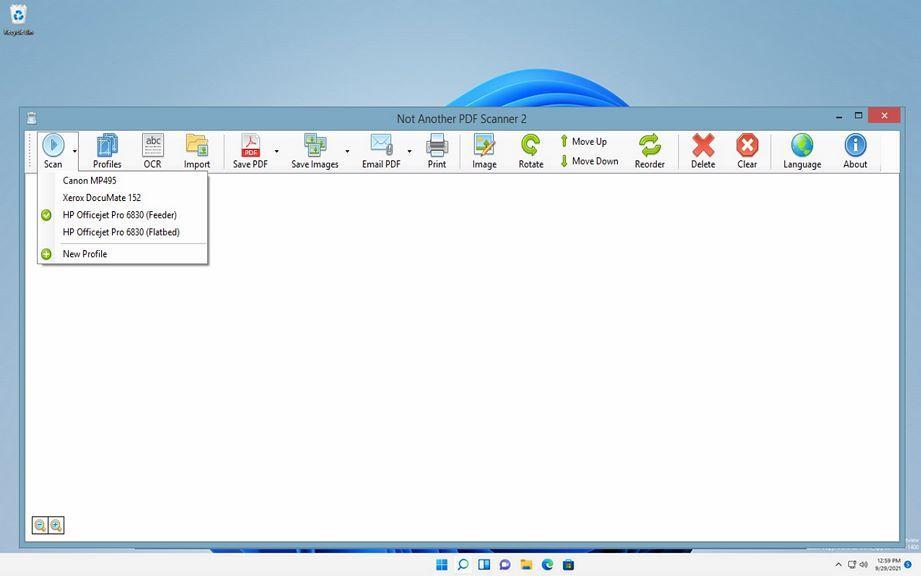Delete the selected pages
This screenshot has width=921, height=576.
(x=703, y=150)
